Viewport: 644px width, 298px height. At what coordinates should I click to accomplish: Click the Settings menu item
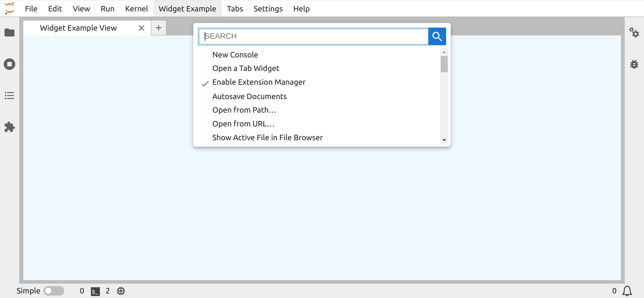tap(267, 9)
